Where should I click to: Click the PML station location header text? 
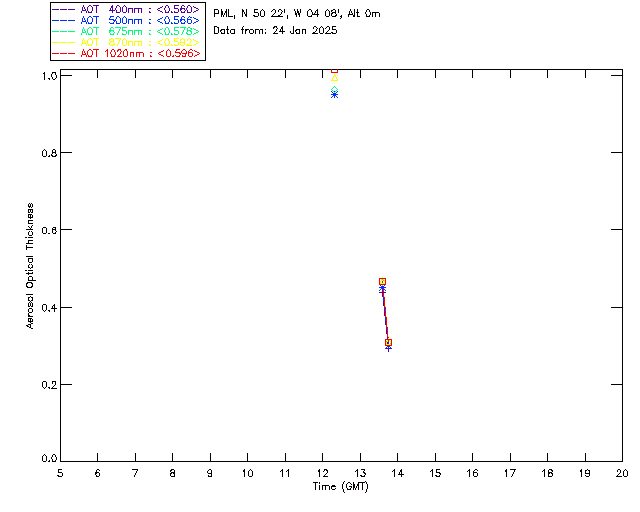[297, 14]
